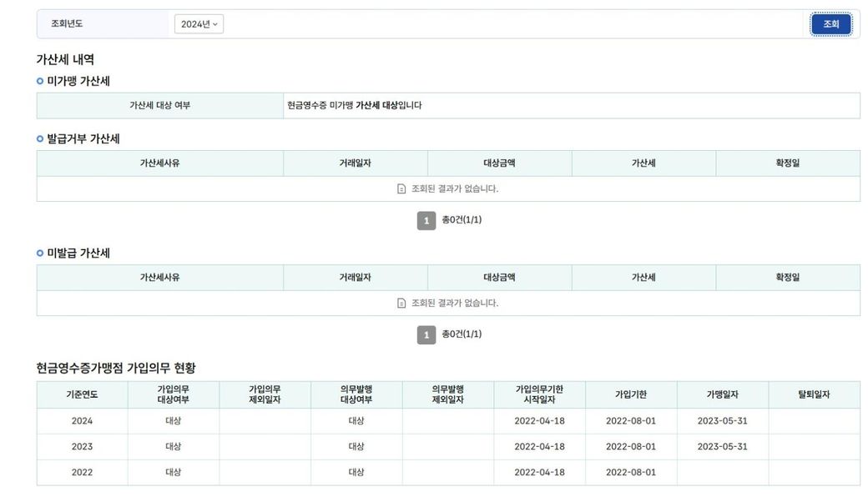Click the 현금영수증가맹점 가입의무 현황 heading
This screenshot has height=497, width=868.
tap(116, 368)
